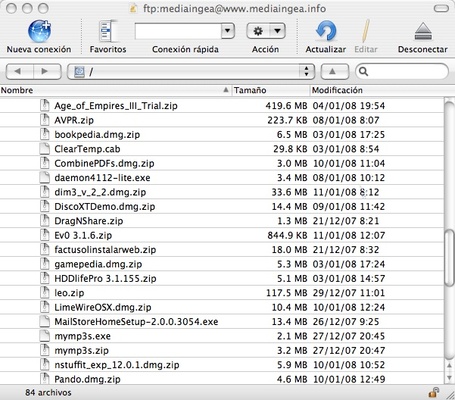Click the lock icon in status bar
The image size is (455, 400).
coord(433,392)
